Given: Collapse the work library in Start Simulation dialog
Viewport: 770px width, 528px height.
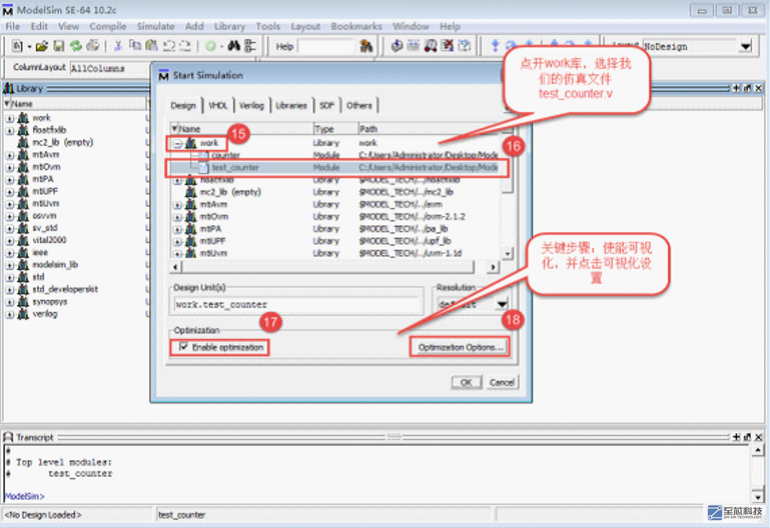Looking at the screenshot, I should click(178, 143).
